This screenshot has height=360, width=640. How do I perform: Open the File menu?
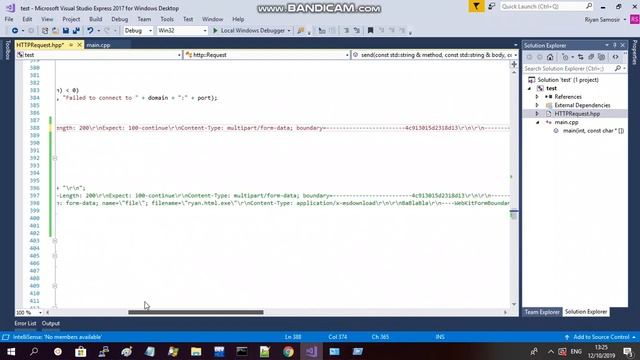tap(9, 19)
